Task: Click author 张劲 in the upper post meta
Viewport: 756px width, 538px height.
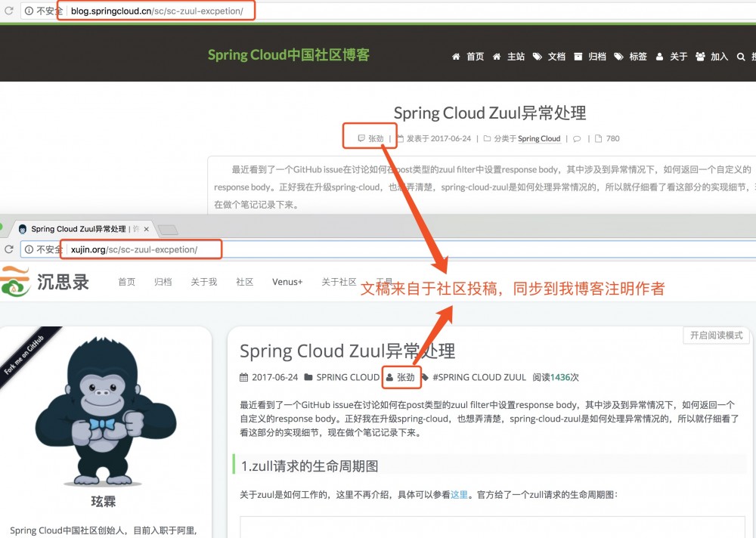Action: (376, 138)
